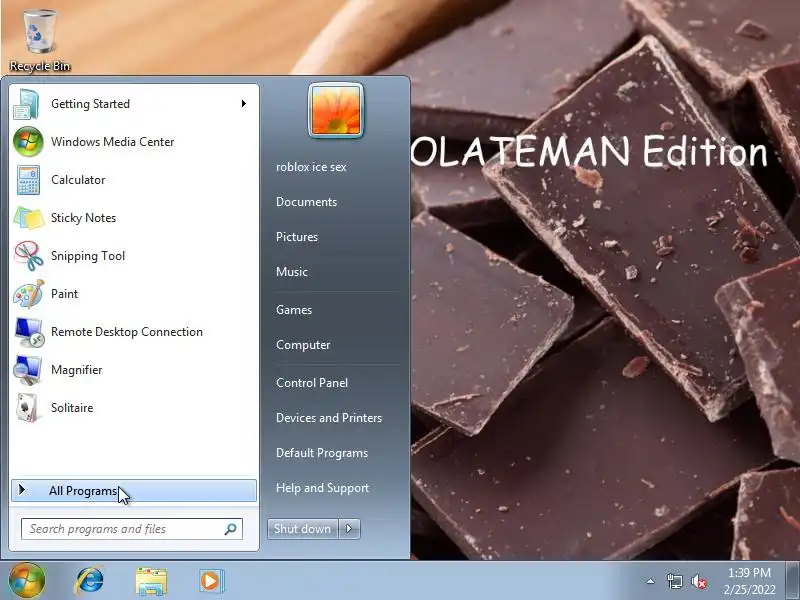The width and height of the screenshot is (800, 600).
Task: Click the Shut down button
Action: point(303,529)
